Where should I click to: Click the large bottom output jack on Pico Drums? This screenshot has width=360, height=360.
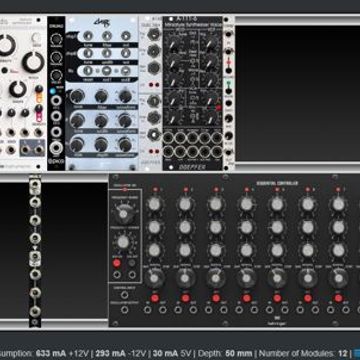[56, 147]
